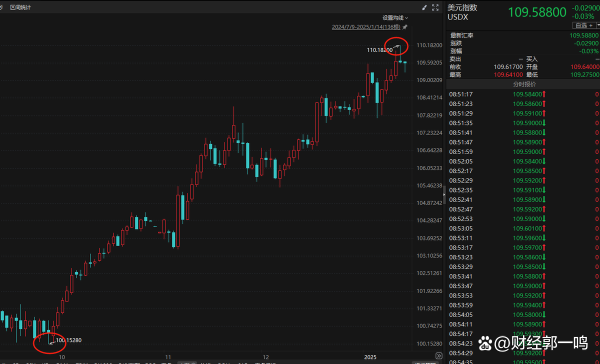The image size is (600, 364).
Task: Click the 2024/7/9-2025/1/14 date range link
Action: click(x=366, y=27)
